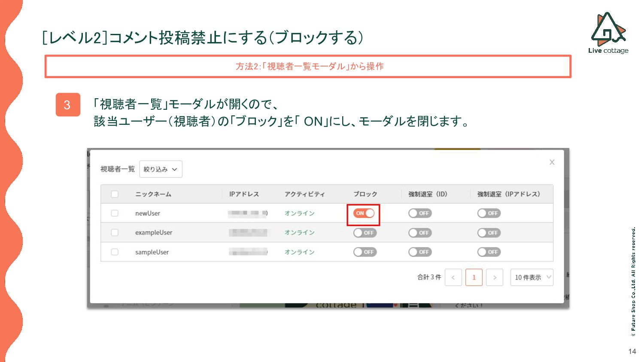Select the exampleUser nickname cell
This screenshot has width=644, height=362.
[x=154, y=232]
